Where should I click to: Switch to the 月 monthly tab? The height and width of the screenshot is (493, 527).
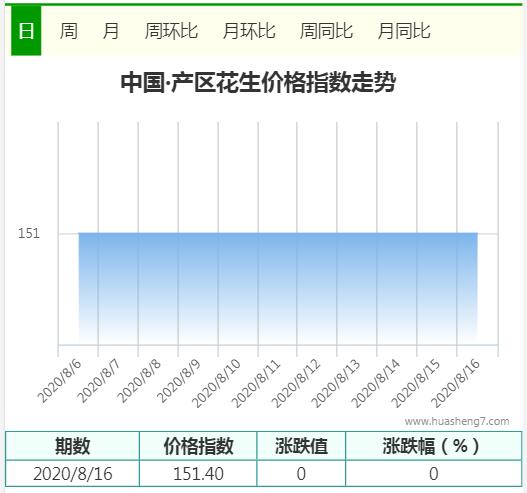[x=111, y=31]
